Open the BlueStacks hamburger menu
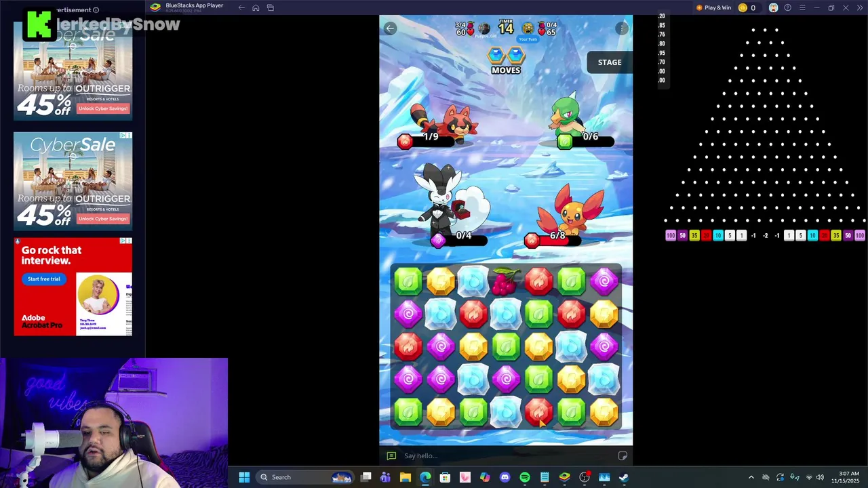The width and height of the screenshot is (868, 488). click(802, 7)
